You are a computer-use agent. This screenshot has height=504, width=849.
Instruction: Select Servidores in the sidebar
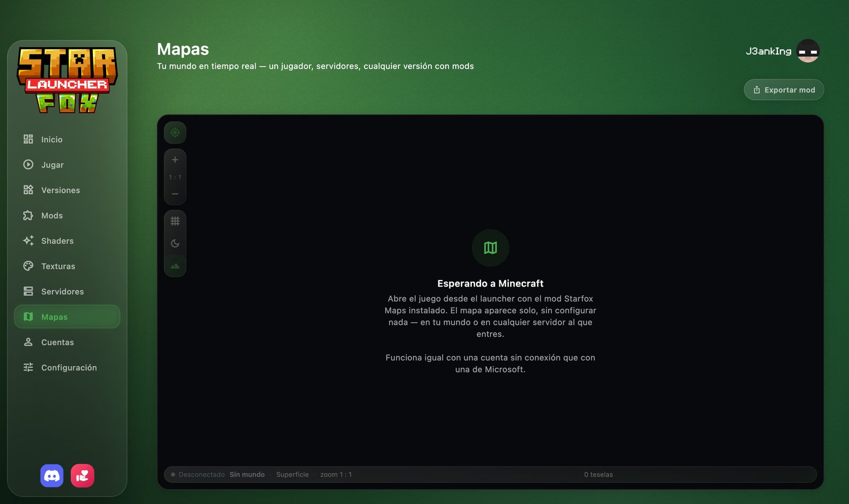click(x=67, y=291)
